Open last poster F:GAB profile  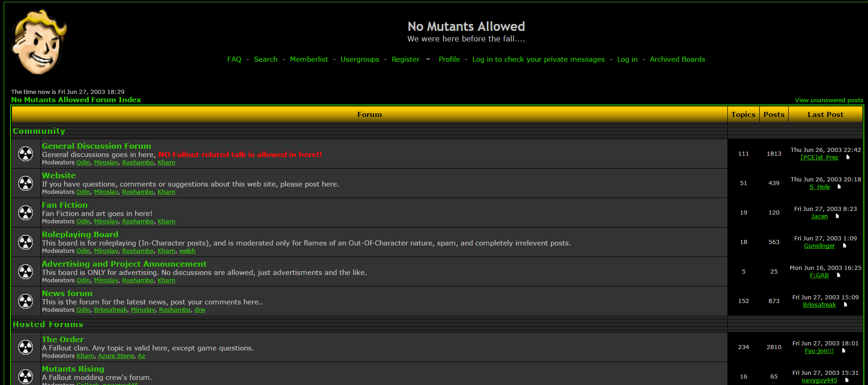click(819, 275)
